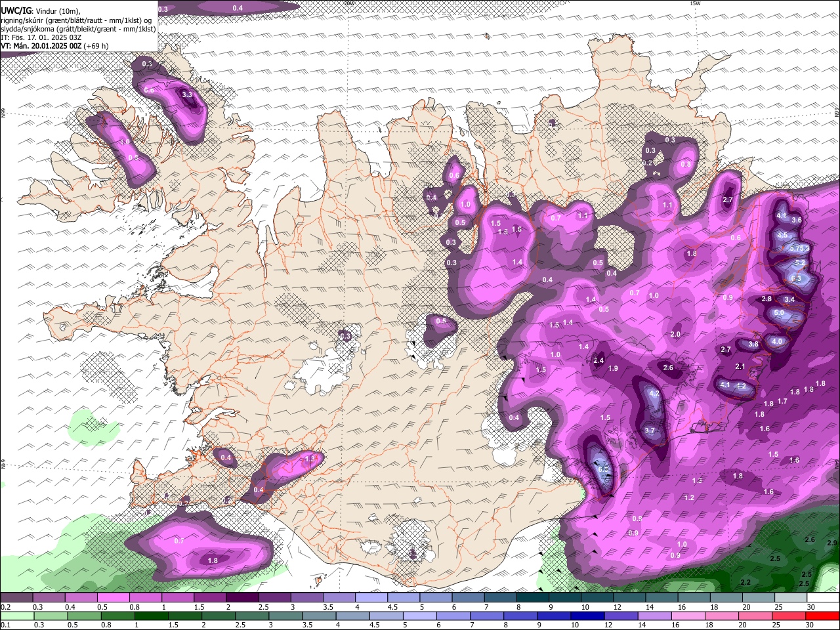Click the darkest green rain swatch between 1 and 1.5

coord(151,616)
